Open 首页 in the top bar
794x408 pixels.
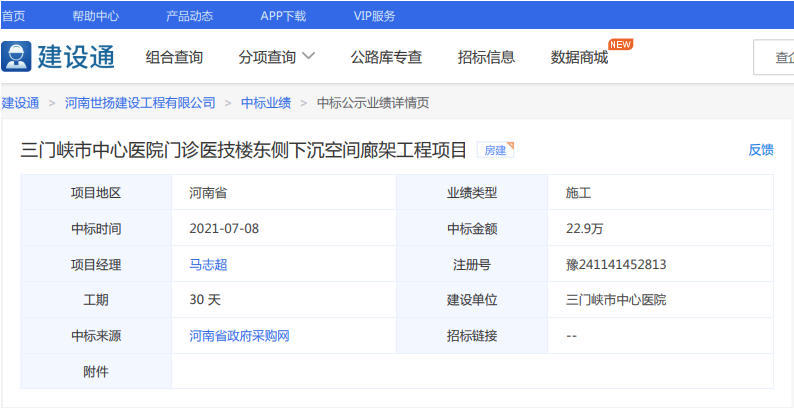[x=13, y=15]
